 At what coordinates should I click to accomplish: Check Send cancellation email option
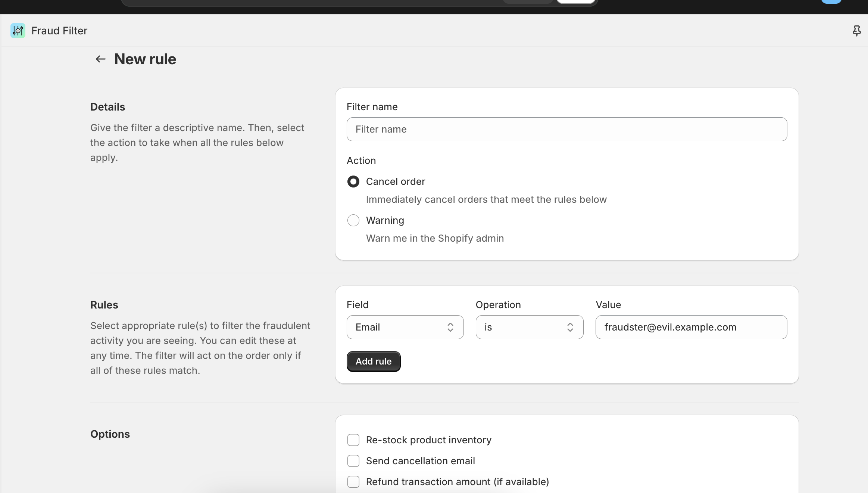coord(353,461)
